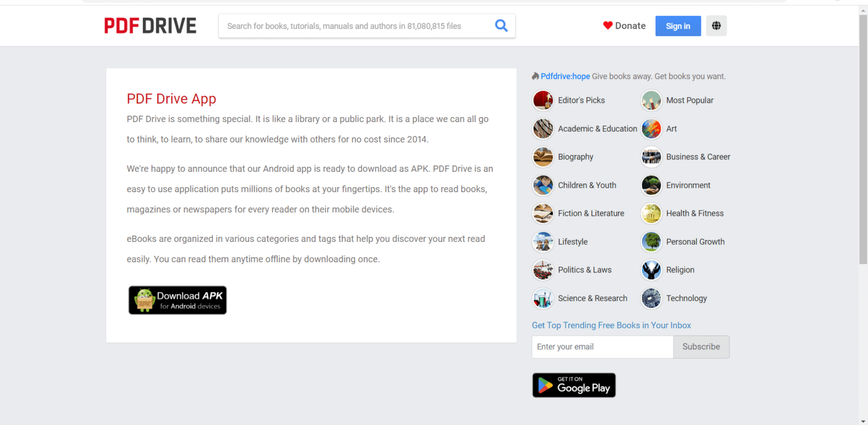
Task: Click the Personal Growth category icon
Action: [x=652, y=242]
